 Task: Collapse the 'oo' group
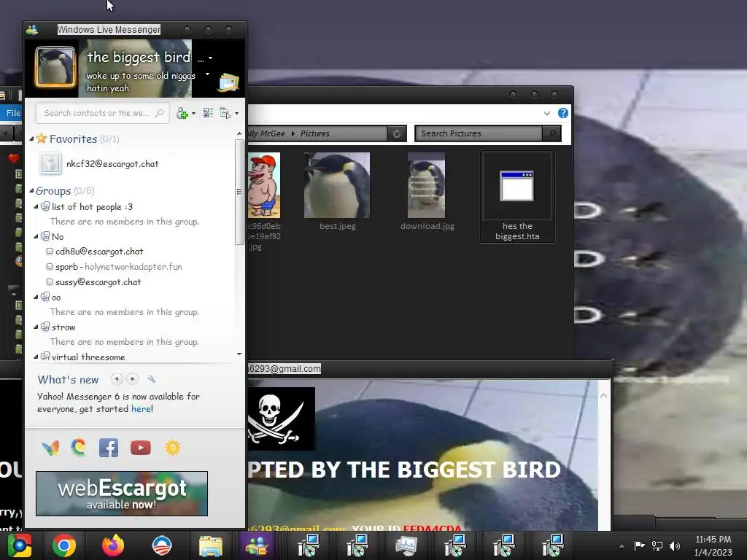(36, 297)
